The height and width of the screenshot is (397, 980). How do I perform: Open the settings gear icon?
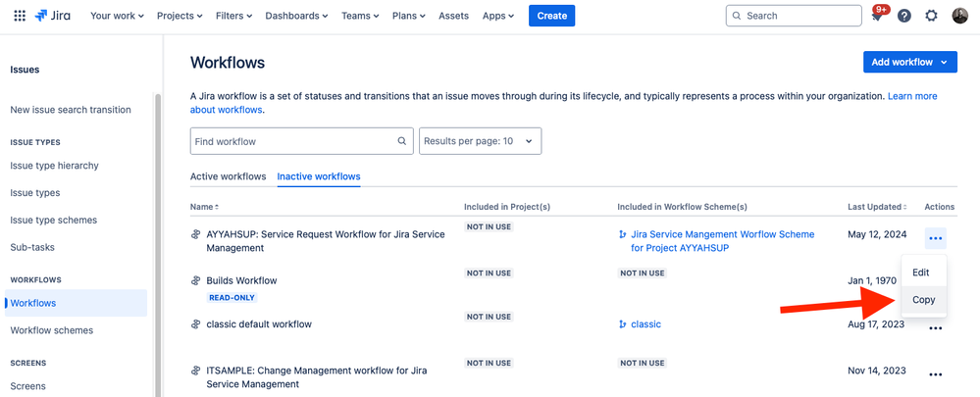(931, 16)
